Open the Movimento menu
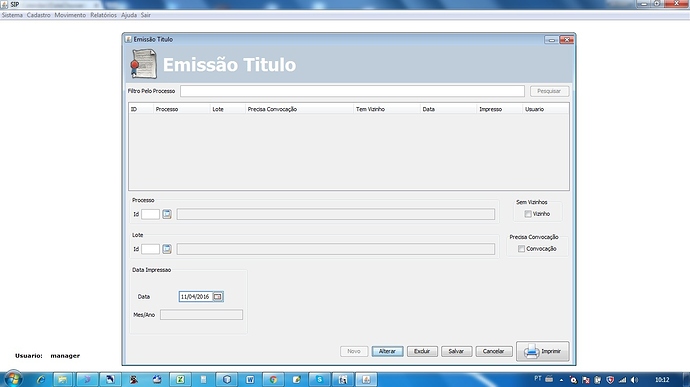Viewport: 690px width, 387px height. pyautogui.click(x=70, y=15)
